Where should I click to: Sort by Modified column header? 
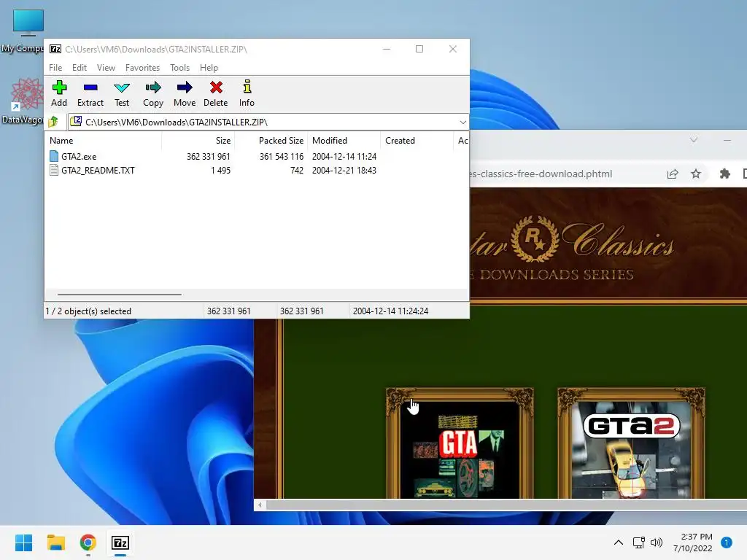[344, 141]
